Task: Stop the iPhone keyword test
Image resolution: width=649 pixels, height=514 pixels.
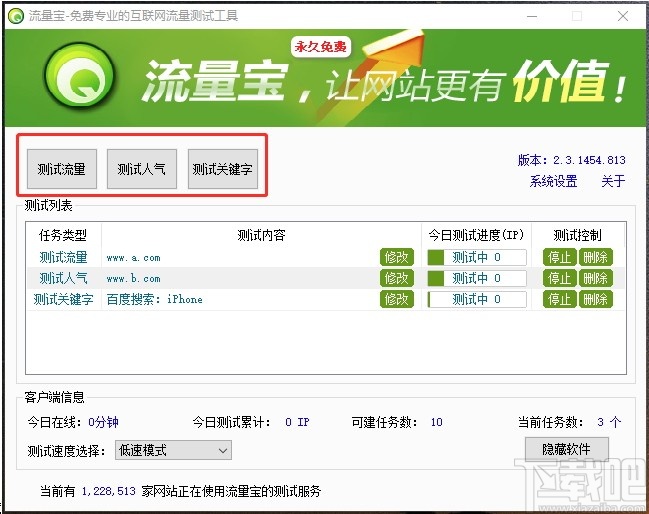Action: [x=560, y=299]
